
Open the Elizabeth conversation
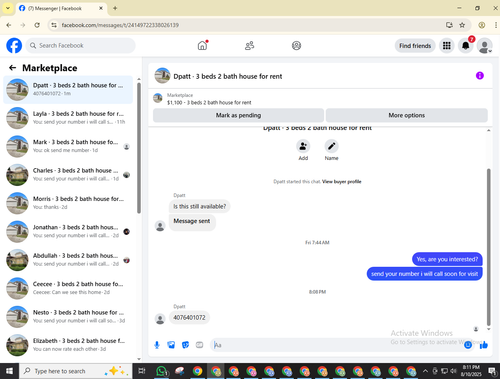pyautogui.click(x=68, y=345)
